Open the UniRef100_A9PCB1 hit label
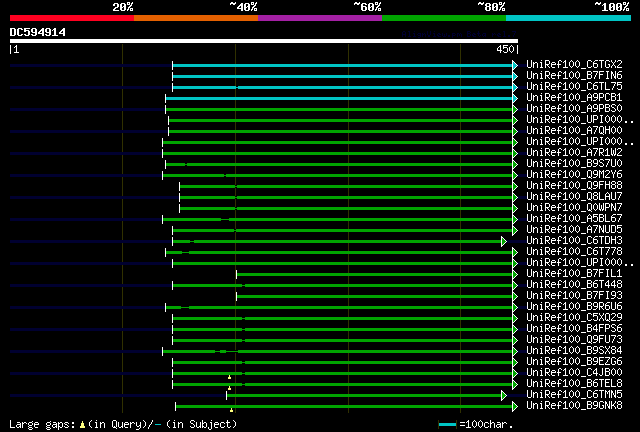 574,98
